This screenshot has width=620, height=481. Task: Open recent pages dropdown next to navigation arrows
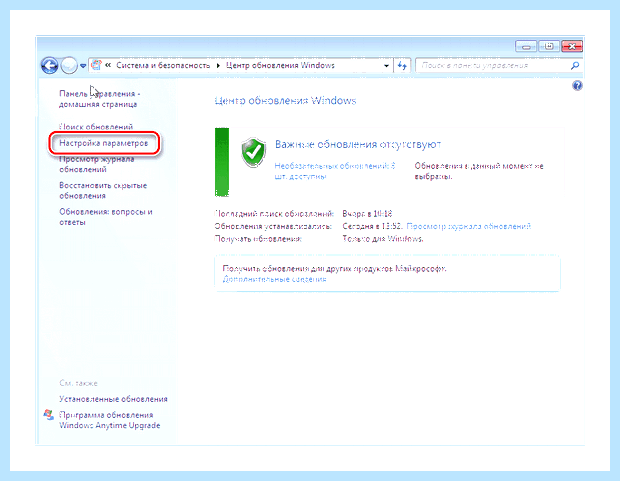point(83,66)
